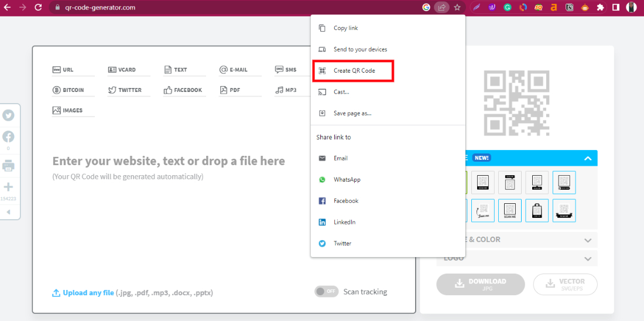The width and height of the screenshot is (644, 321).
Task: Click the Download JPG button
Action: coord(481,285)
